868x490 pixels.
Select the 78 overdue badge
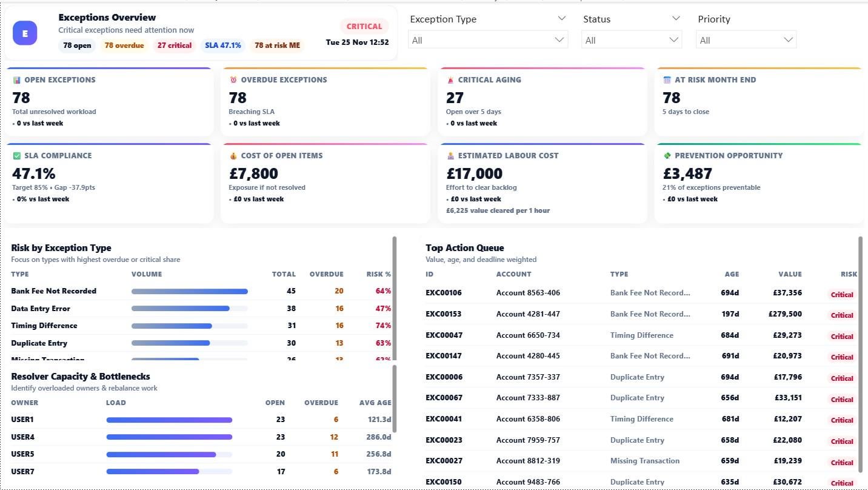[124, 45]
